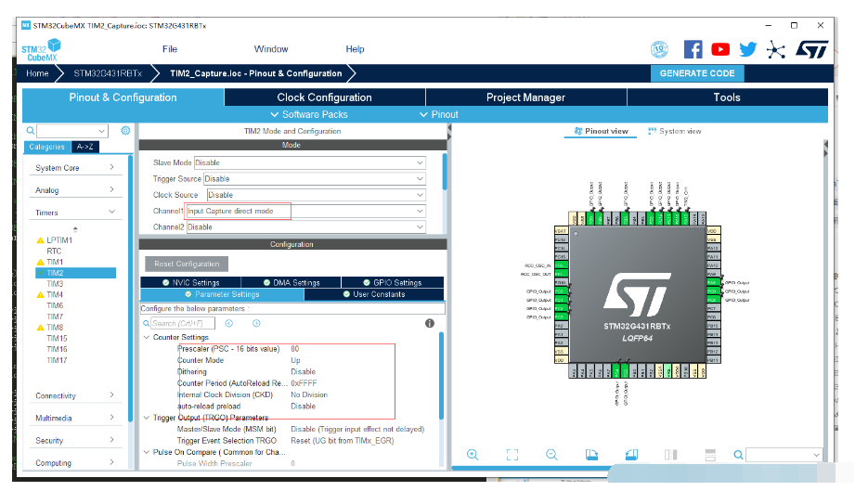Click the pin search magnifier icon

pos(738,455)
